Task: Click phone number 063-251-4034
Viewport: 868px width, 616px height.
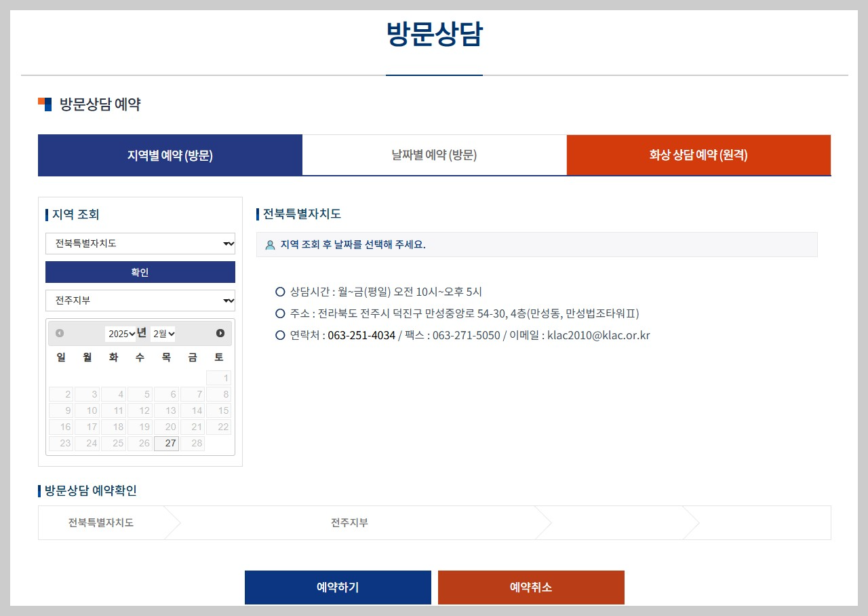Action: point(361,335)
